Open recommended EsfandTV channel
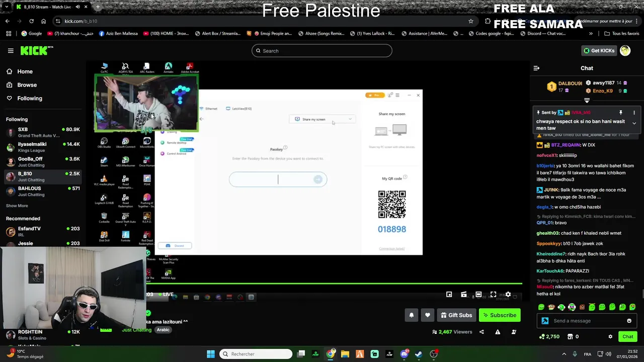This screenshot has height=362, width=644. tap(43, 231)
